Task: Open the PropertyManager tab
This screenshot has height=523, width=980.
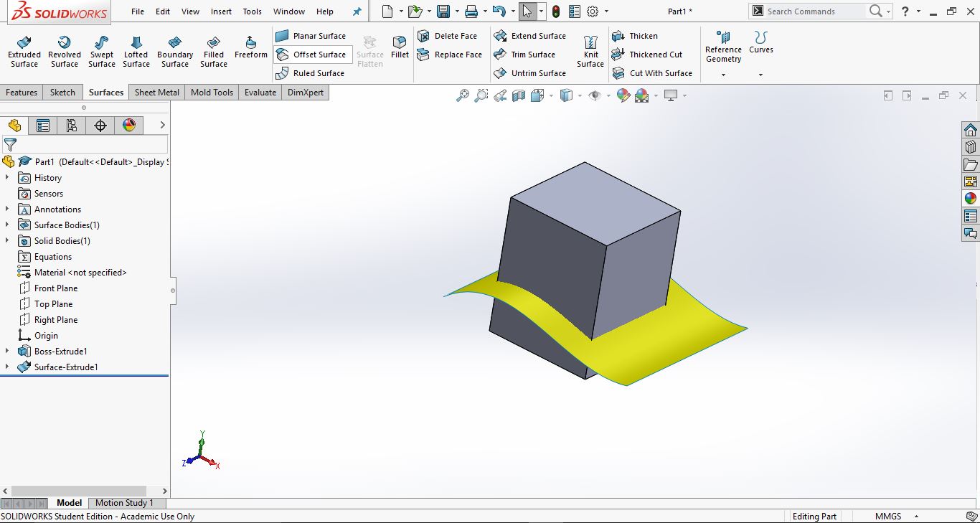Action: 43,126
